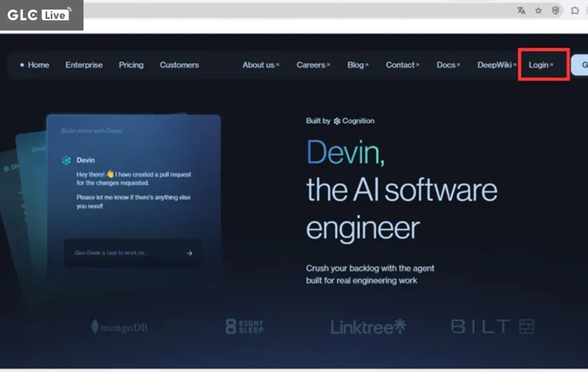Screen dimensions: 588x372
Task: Open the Enterprise page
Action: pos(84,65)
